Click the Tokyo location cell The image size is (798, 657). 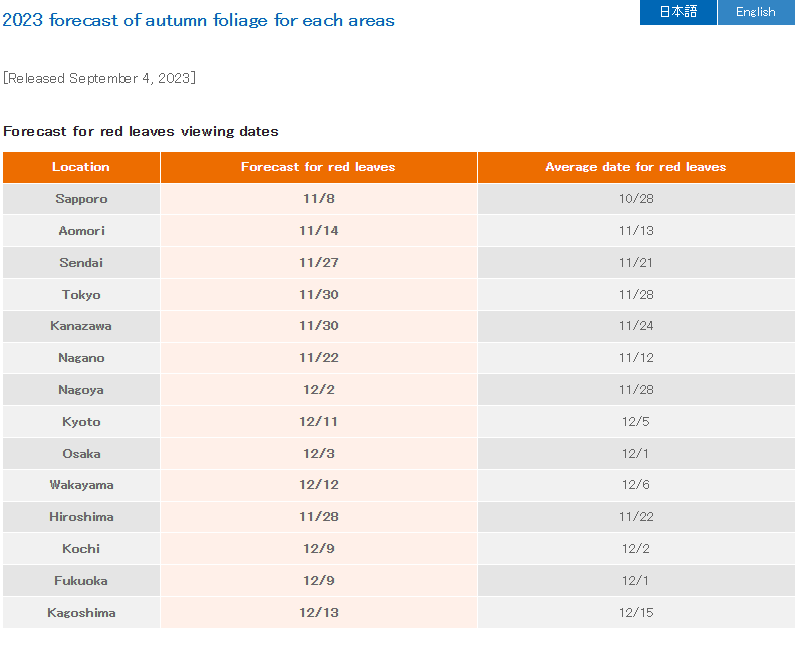(x=81, y=295)
